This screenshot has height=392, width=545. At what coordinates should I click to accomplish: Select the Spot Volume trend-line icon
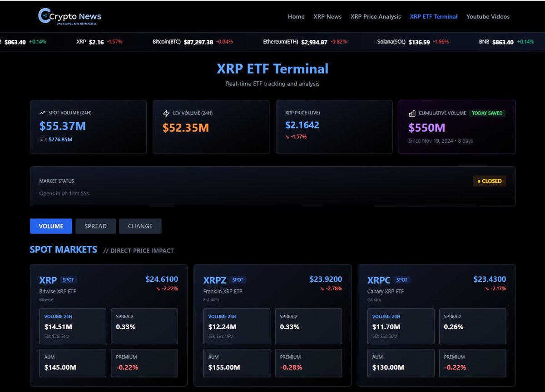(42, 113)
